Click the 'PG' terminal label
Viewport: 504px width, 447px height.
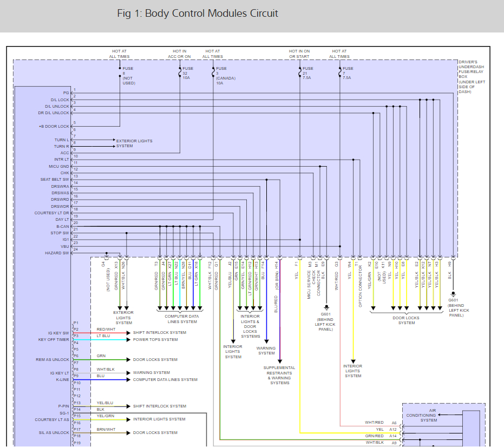point(66,93)
